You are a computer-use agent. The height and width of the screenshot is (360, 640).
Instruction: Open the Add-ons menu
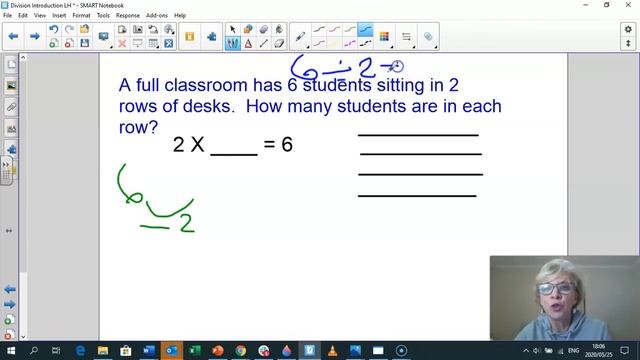pyautogui.click(x=157, y=16)
